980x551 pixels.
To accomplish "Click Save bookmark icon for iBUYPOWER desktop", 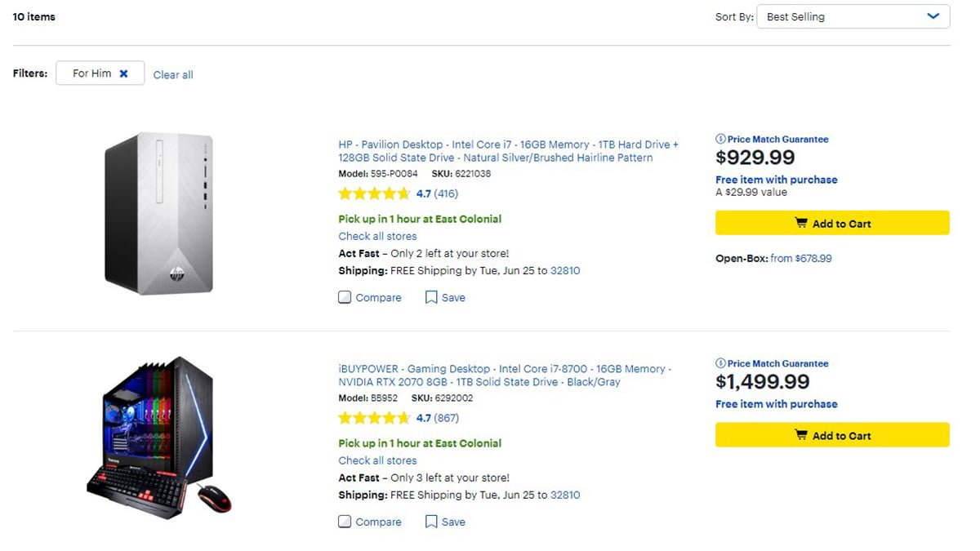I will coord(431,522).
